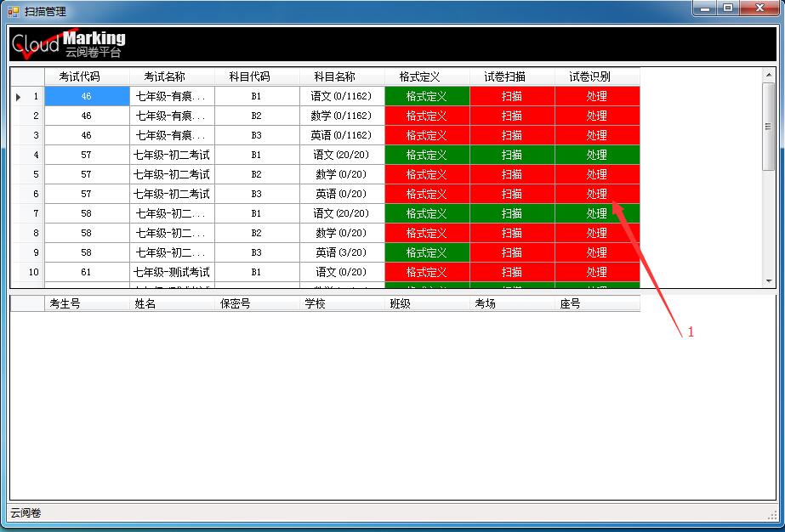Click the 科目代码 column header

pyautogui.click(x=258, y=76)
